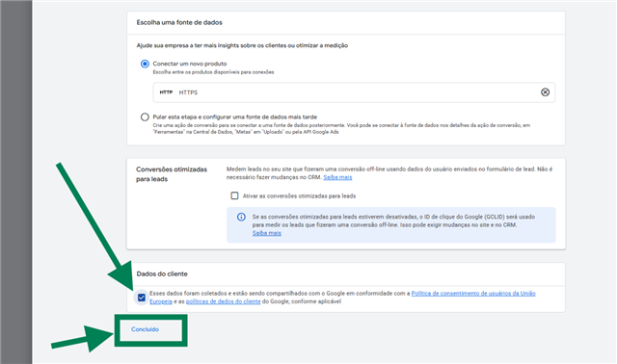Open 'Saiba mais' link after CRM sentence
The image size is (617, 364).
click(337, 177)
